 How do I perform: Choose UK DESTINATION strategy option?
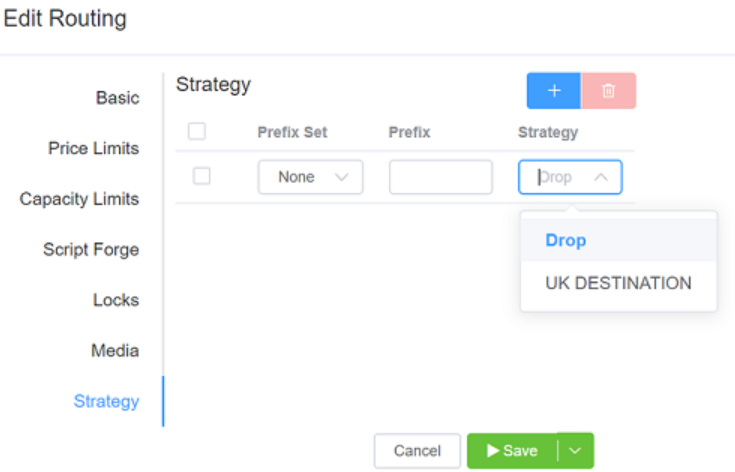click(618, 283)
